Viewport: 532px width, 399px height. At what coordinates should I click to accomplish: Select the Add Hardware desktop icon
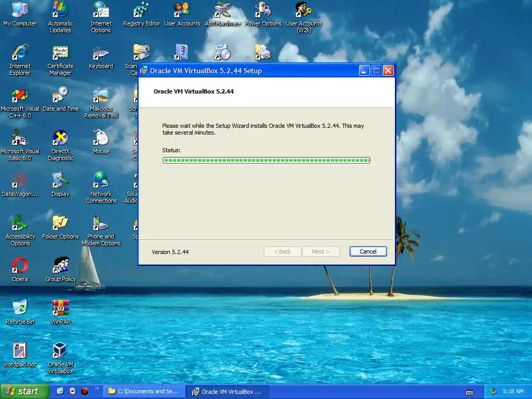pos(222,14)
